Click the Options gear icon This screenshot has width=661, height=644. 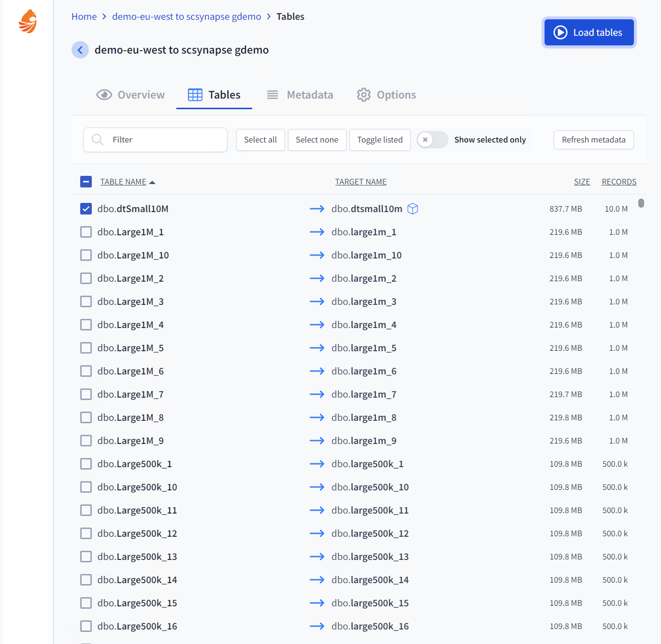(x=364, y=95)
